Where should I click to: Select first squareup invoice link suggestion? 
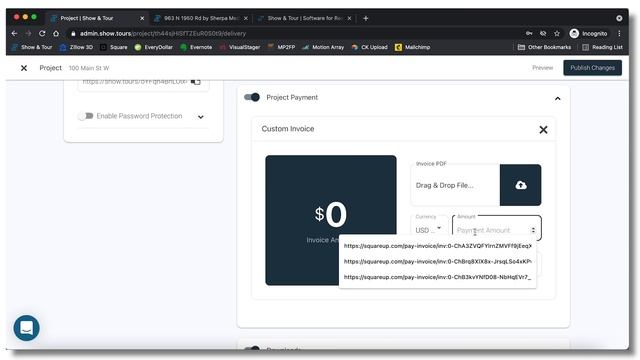pos(437,246)
